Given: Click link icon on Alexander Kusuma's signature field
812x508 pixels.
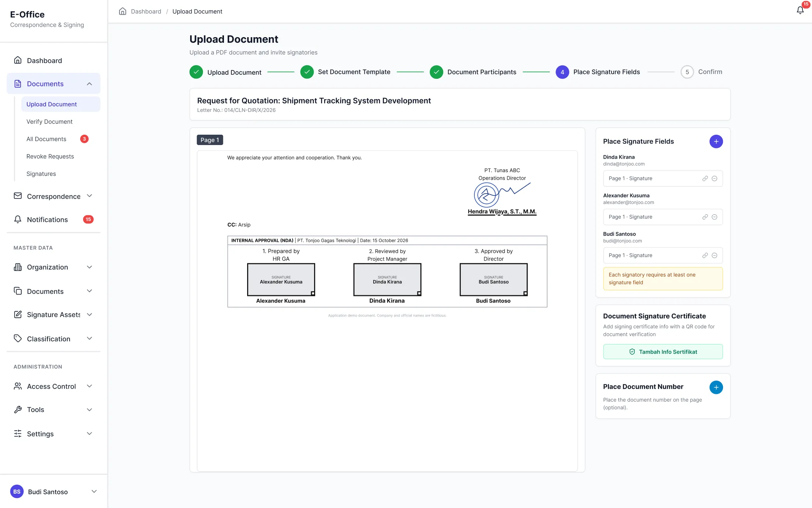Looking at the screenshot, I should pyautogui.click(x=705, y=217).
